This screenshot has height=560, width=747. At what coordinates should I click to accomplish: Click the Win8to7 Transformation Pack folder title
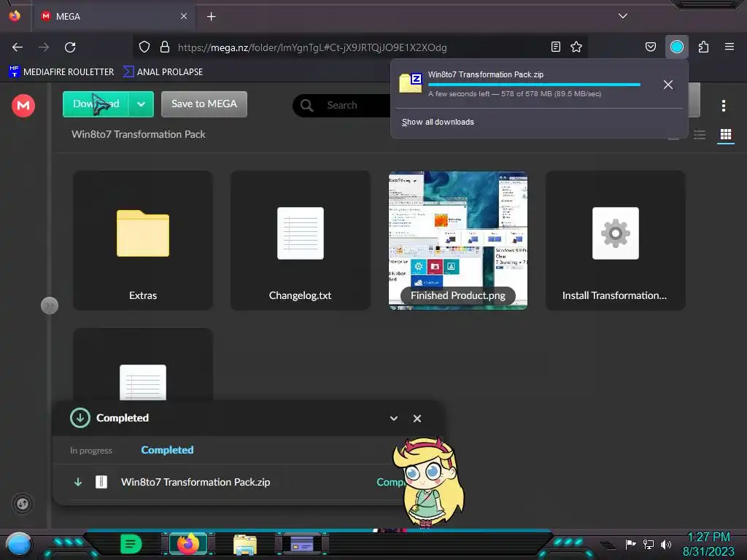coord(138,134)
